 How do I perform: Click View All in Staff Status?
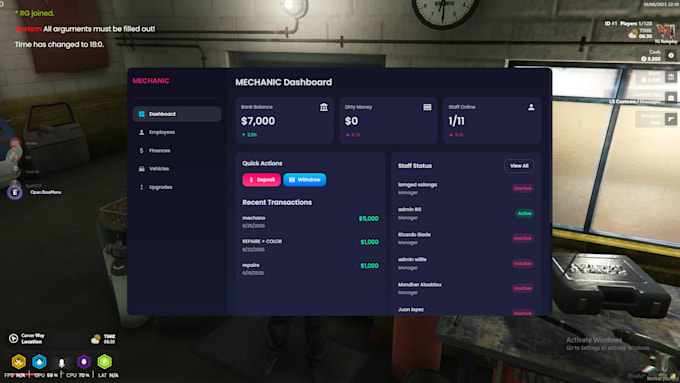[519, 166]
